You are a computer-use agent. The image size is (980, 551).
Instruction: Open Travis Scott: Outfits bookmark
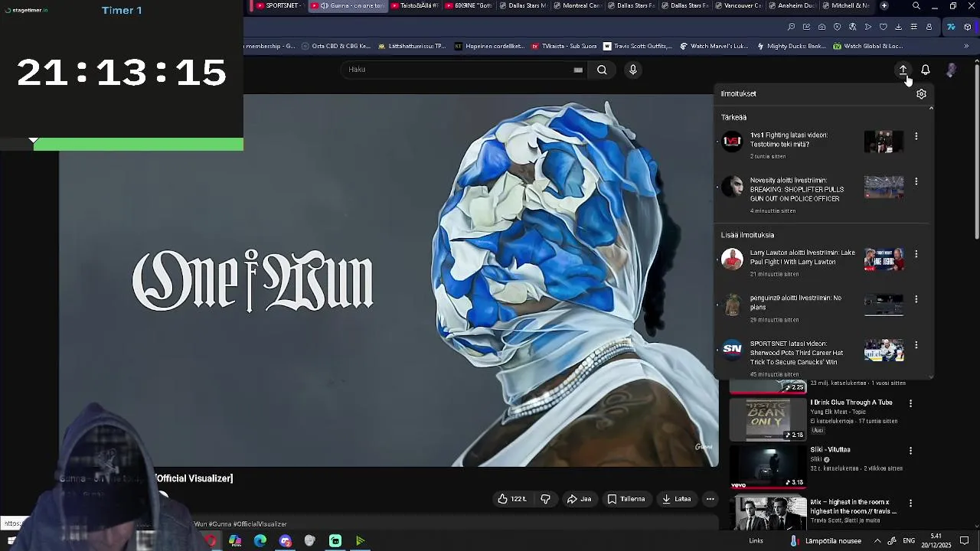pyautogui.click(x=637, y=46)
